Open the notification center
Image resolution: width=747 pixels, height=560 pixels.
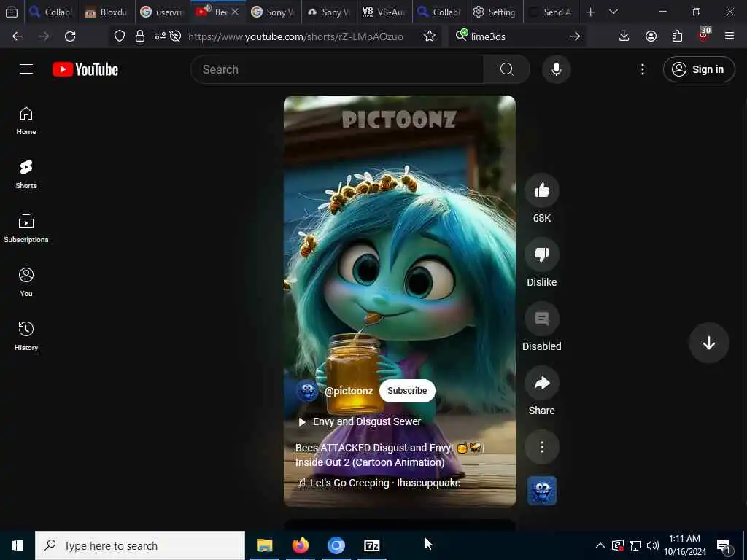click(x=724, y=546)
